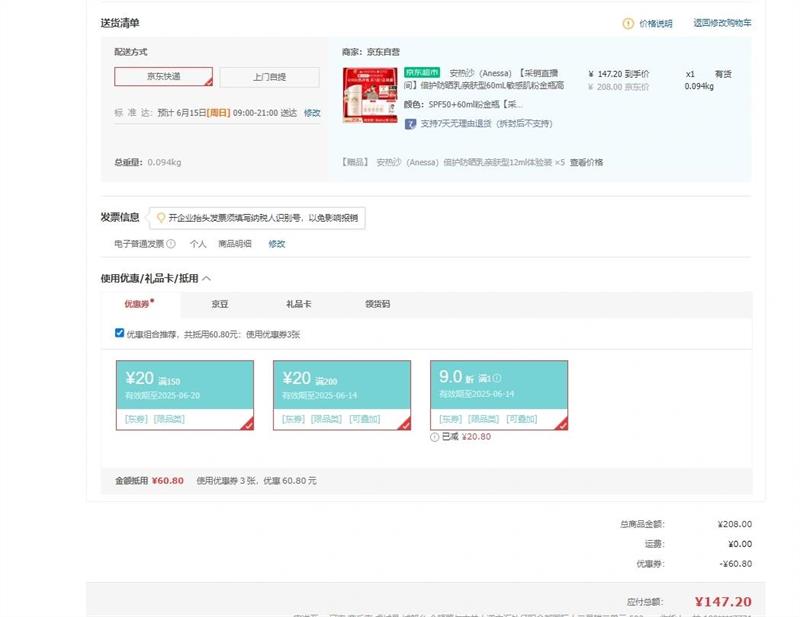
Task: Click the price explanation info icon
Action: (x=628, y=23)
